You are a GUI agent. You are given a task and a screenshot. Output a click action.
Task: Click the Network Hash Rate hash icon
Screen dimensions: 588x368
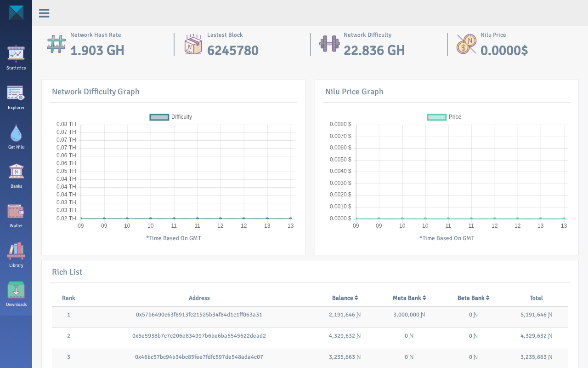coord(56,44)
